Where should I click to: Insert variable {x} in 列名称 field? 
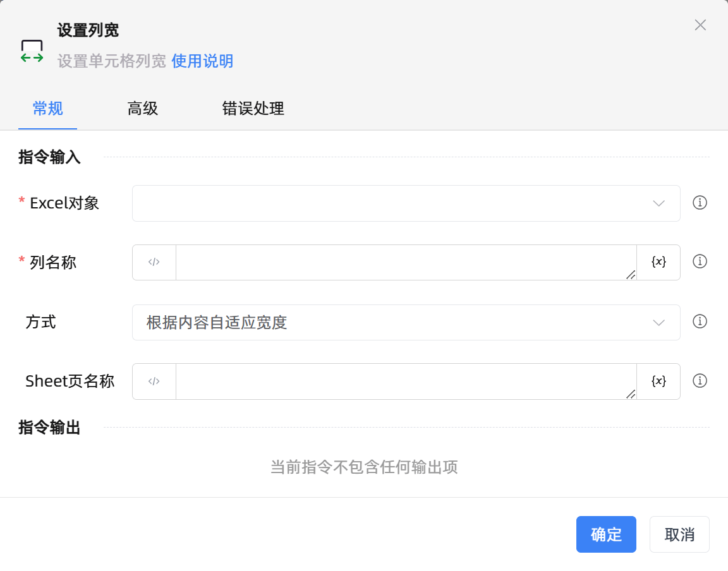click(x=658, y=262)
